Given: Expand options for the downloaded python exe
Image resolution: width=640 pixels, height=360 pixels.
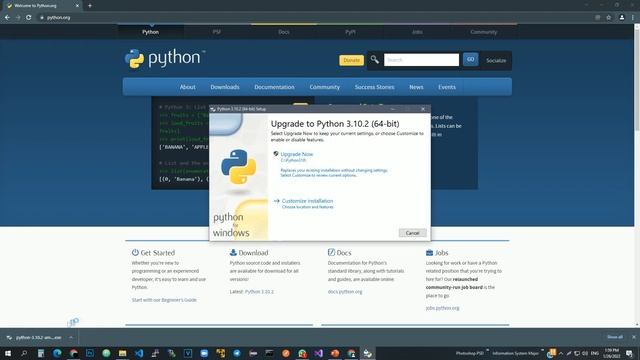Looking at the screenshot, I should pos(71,338).
